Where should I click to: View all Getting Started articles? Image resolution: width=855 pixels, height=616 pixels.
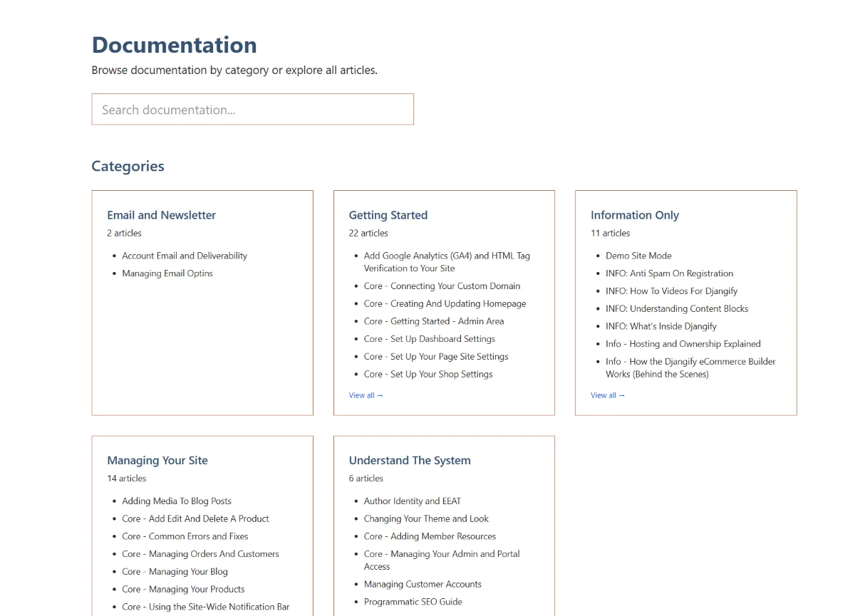point(366,395)
